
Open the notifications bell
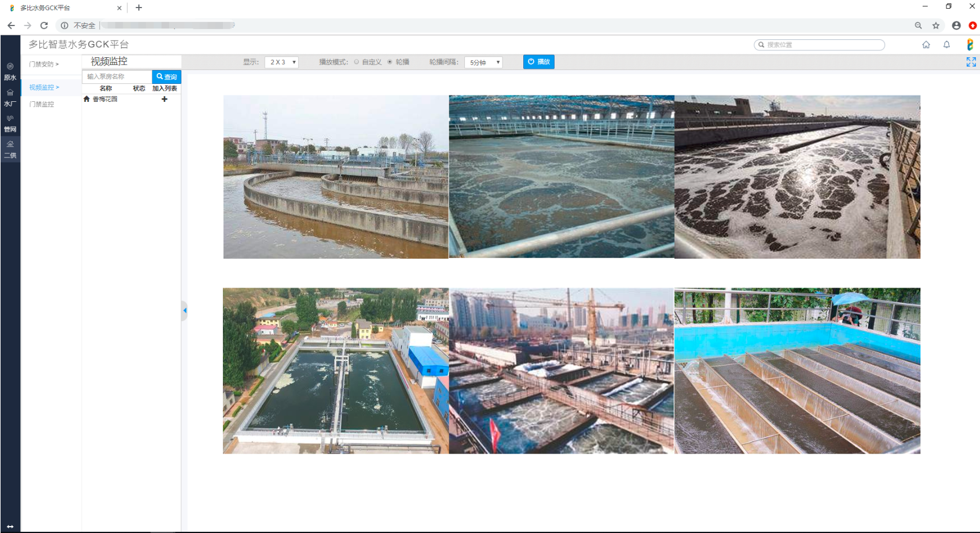pos(946,45)
